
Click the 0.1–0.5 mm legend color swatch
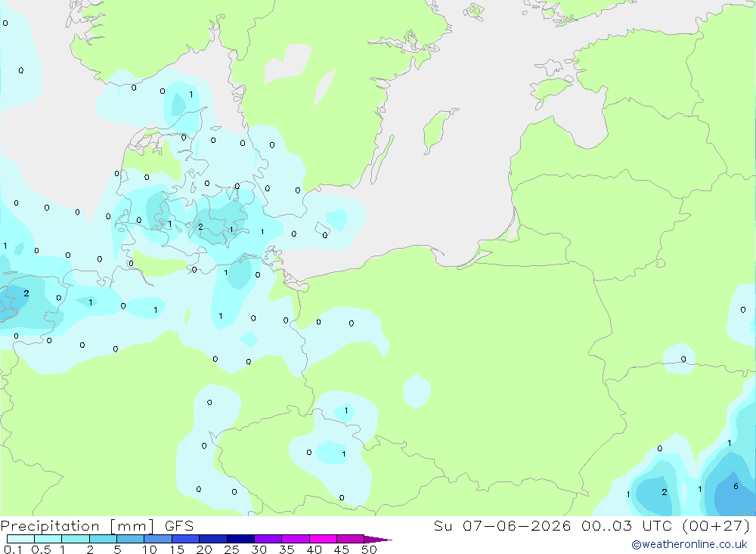click(20, 539)
